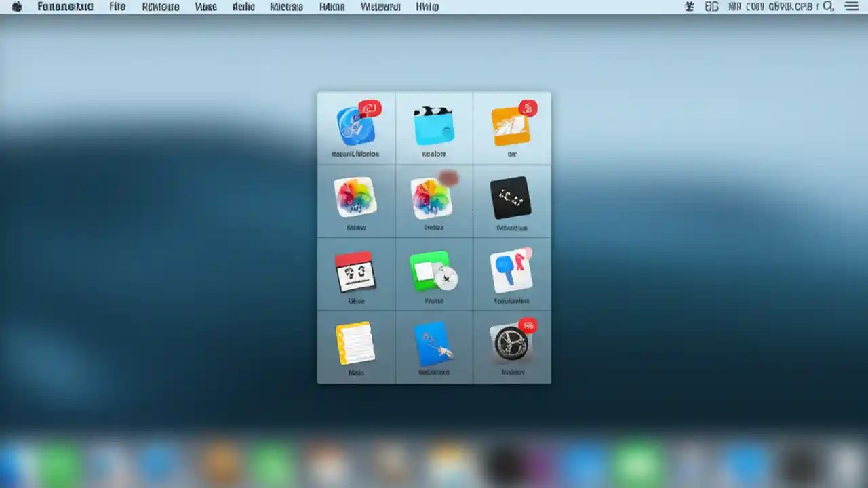Launch the blue clapperboard video app
The image size is (868, 488).
[434, 124]
